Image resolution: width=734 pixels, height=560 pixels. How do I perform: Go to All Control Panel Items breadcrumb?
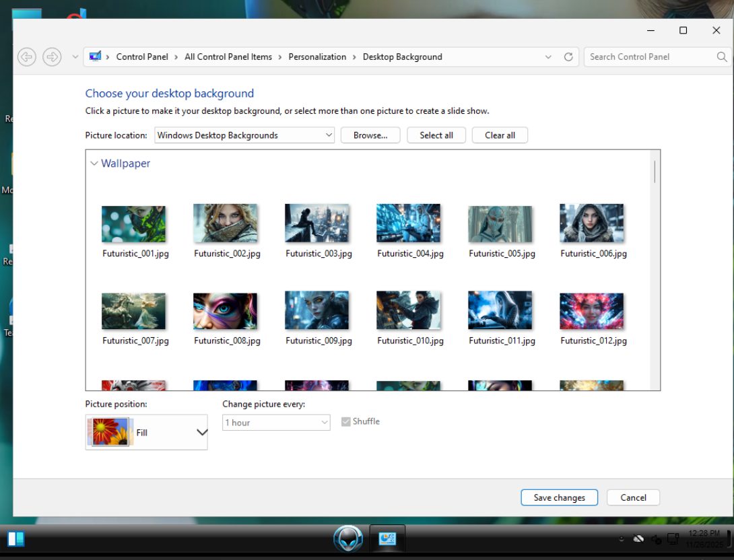pos(228,57)
